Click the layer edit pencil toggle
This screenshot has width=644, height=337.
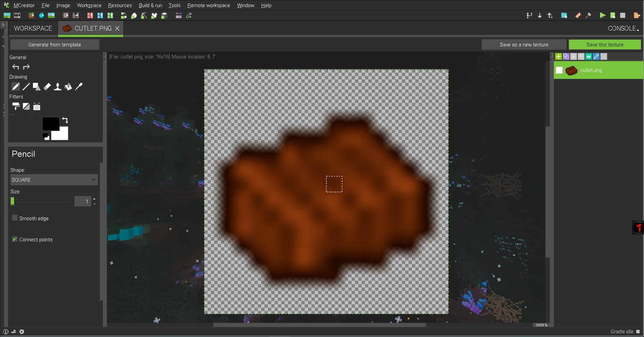pyautogui.click(x=596, y=56)
